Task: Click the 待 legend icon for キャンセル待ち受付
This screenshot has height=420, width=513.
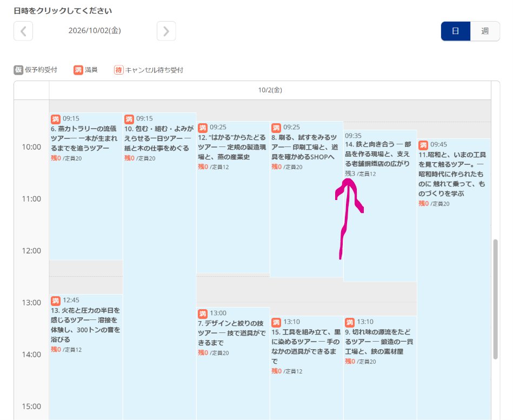Action: (x=118, y=70)
